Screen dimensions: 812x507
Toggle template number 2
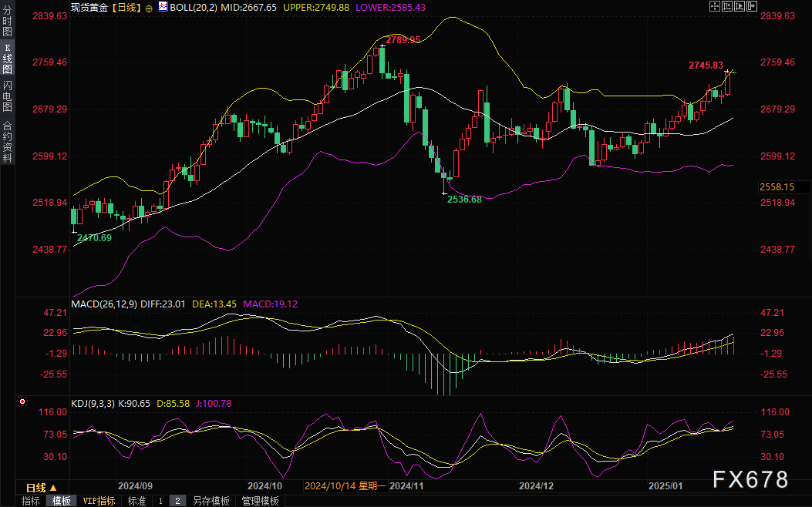click(177, 501)
